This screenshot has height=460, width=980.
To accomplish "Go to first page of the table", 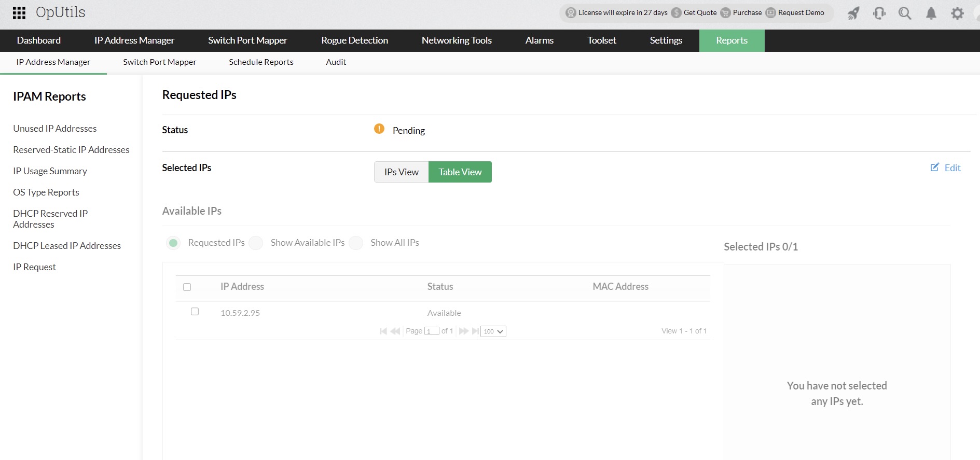I will coord(383,331).
